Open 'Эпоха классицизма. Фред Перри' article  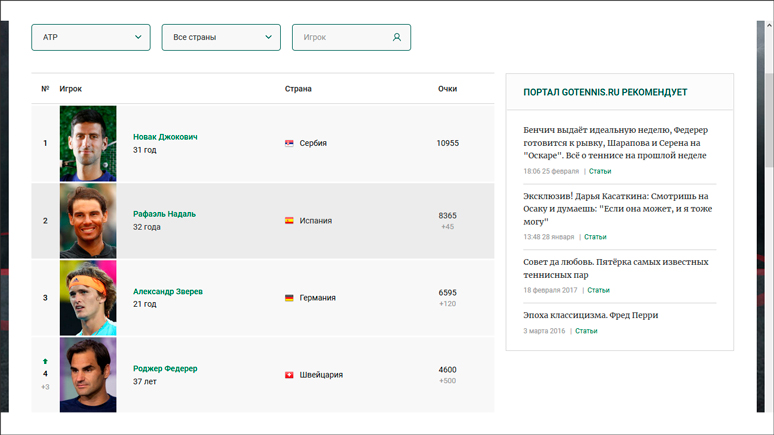click(590, 315)
